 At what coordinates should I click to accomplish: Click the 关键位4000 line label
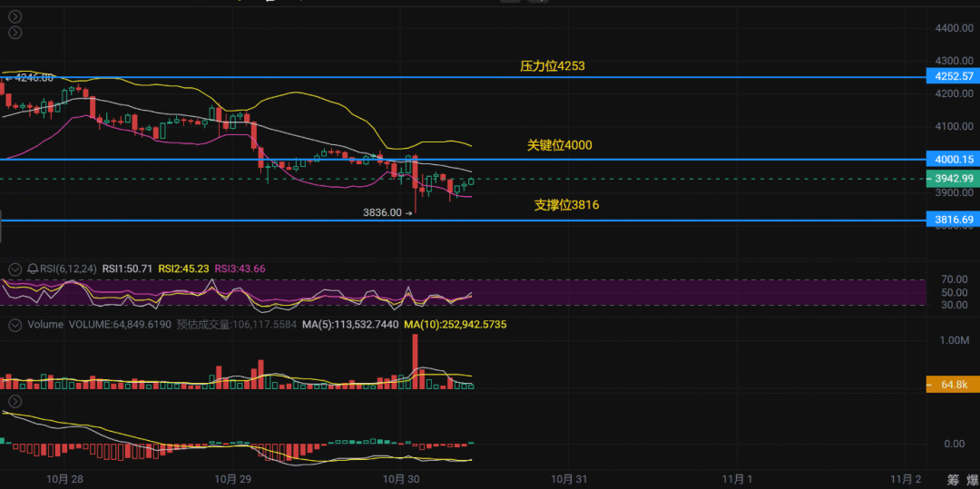pyautogui.click(x=559, y=145)
